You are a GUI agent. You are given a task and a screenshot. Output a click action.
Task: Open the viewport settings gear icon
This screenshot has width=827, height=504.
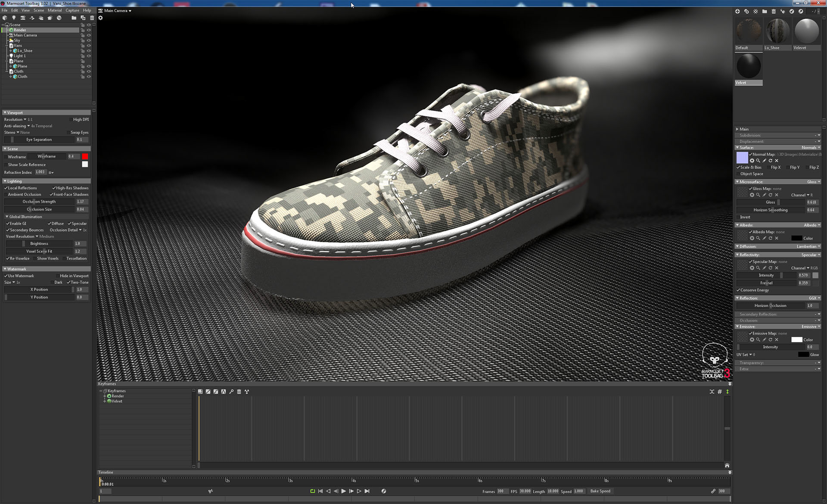coord(100,18)
